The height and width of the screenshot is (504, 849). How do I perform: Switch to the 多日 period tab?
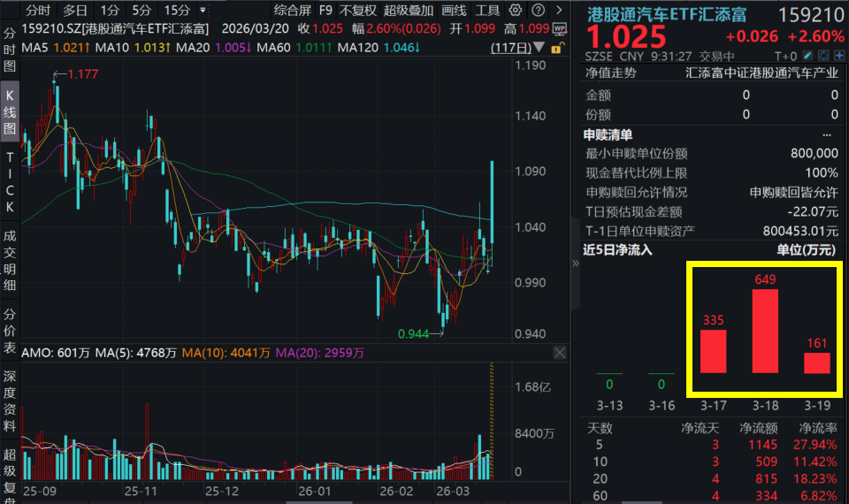74,10
